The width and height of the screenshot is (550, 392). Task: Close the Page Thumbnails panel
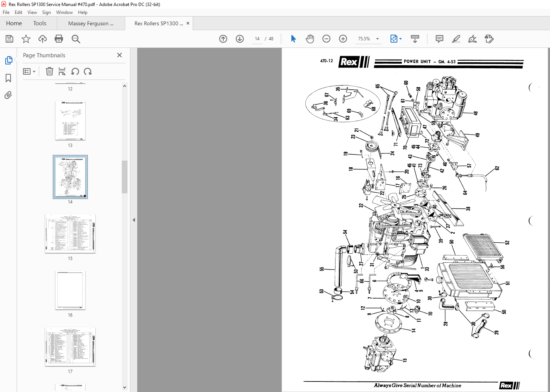119,55
